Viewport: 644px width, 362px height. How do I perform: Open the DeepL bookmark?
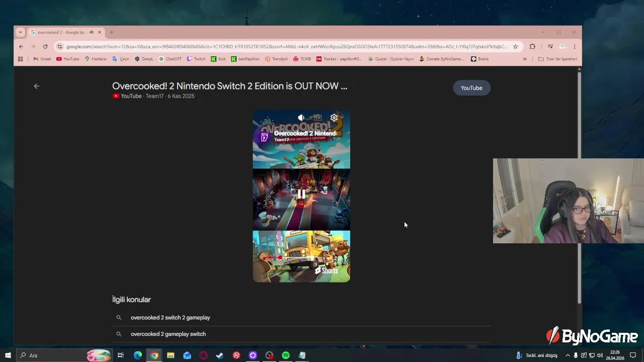(144, 59)
